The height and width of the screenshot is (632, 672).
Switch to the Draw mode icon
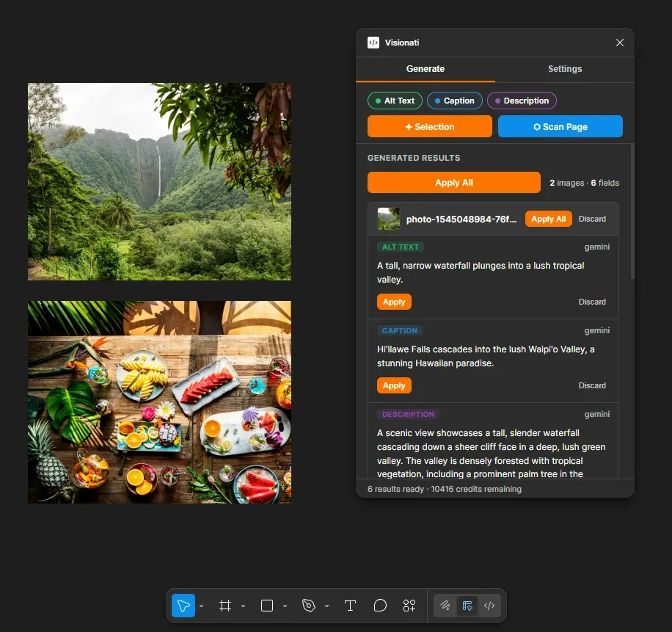pyautogui.click(x=445, y=606)
